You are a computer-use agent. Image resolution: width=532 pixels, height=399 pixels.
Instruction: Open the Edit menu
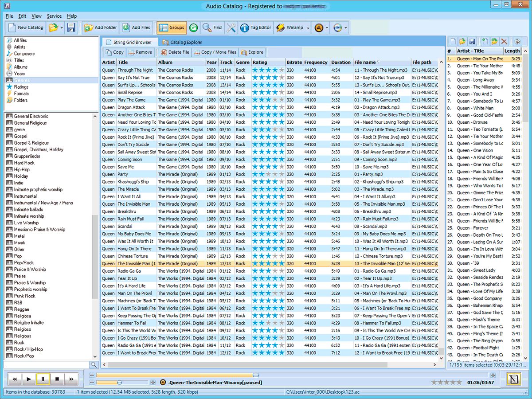pos(22,16)
